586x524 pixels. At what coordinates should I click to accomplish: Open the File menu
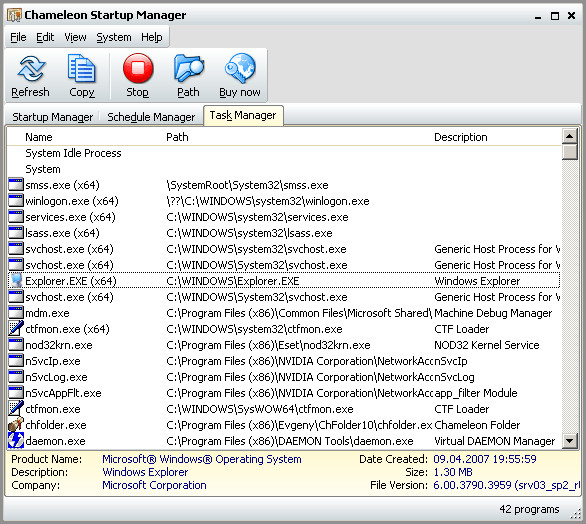18,37
